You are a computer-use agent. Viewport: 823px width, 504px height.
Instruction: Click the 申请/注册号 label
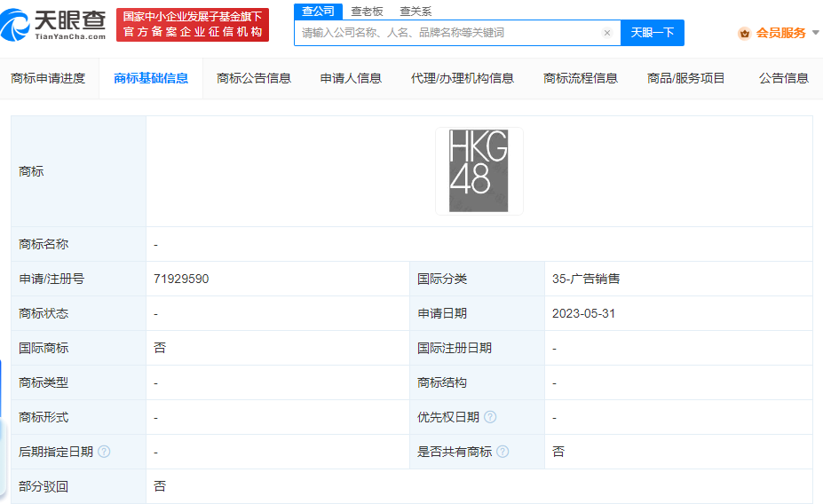pos(51,279)
